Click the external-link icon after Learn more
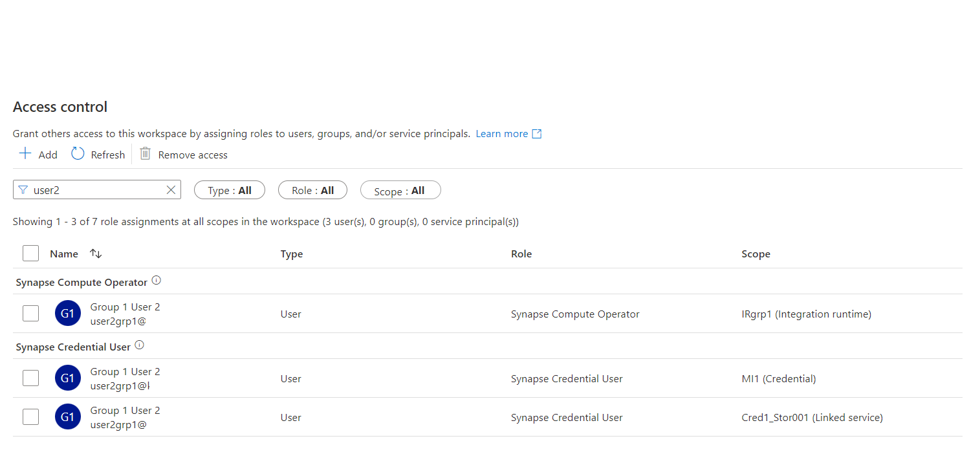This screenshot has width=980, height=454. [536, 133]
